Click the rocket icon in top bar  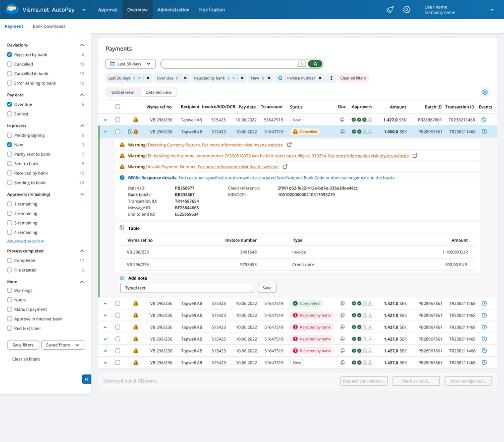point(390,10)
